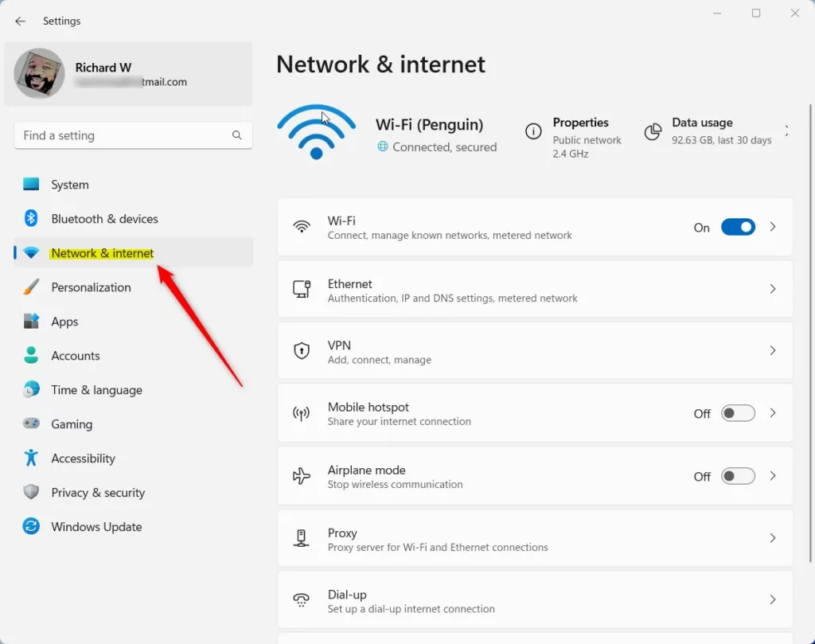Turn on the Airplane mode switch
815x644 pixels.
(738, 476)
